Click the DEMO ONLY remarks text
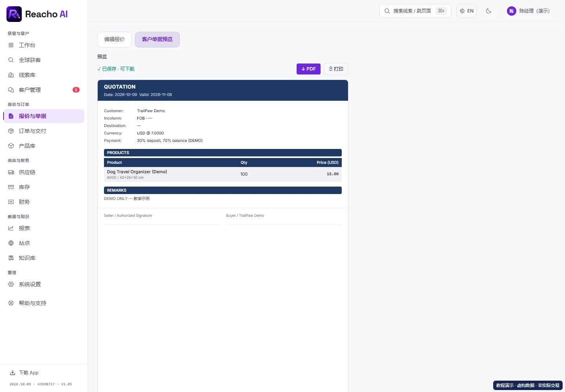Screen dimensions: 565x392 point(127,199)
